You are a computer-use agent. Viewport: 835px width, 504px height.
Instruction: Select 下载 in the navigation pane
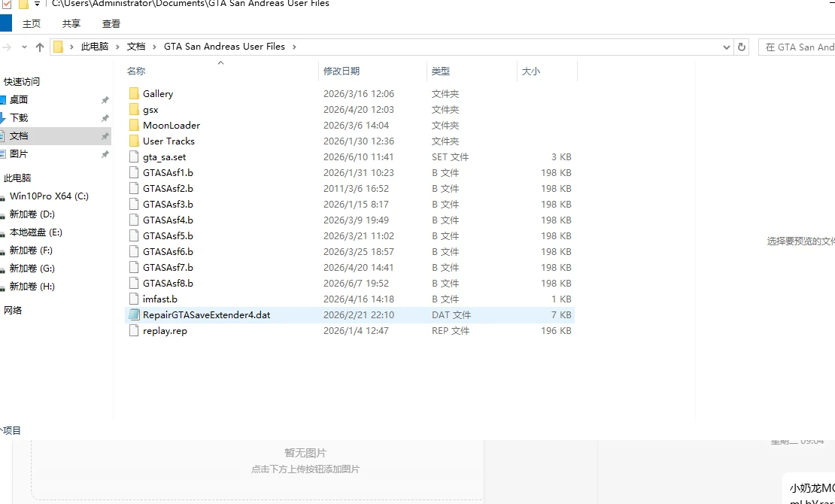tap(19, 118)
